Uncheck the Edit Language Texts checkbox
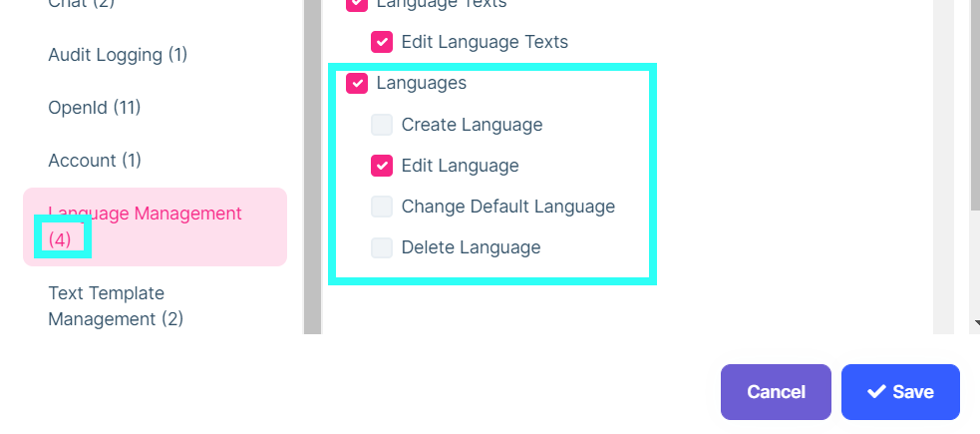The image size is (980, 434). click(382, 42)
